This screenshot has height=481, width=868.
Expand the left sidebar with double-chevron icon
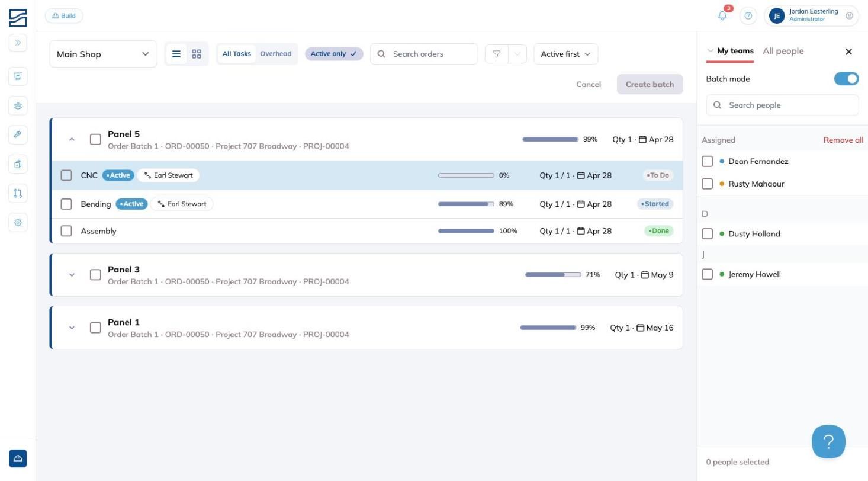18,43
